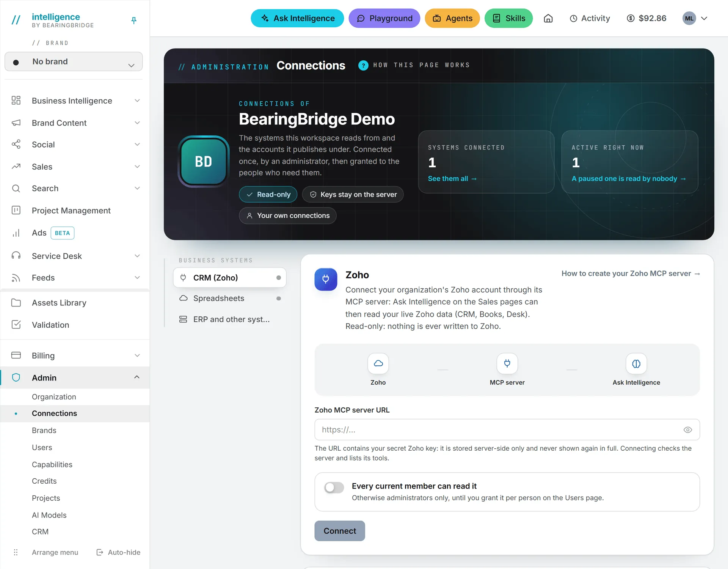This screenshot has height=569, width=728.
Task: Click the Assets Library folder icon
Action: tap(16, 303)
